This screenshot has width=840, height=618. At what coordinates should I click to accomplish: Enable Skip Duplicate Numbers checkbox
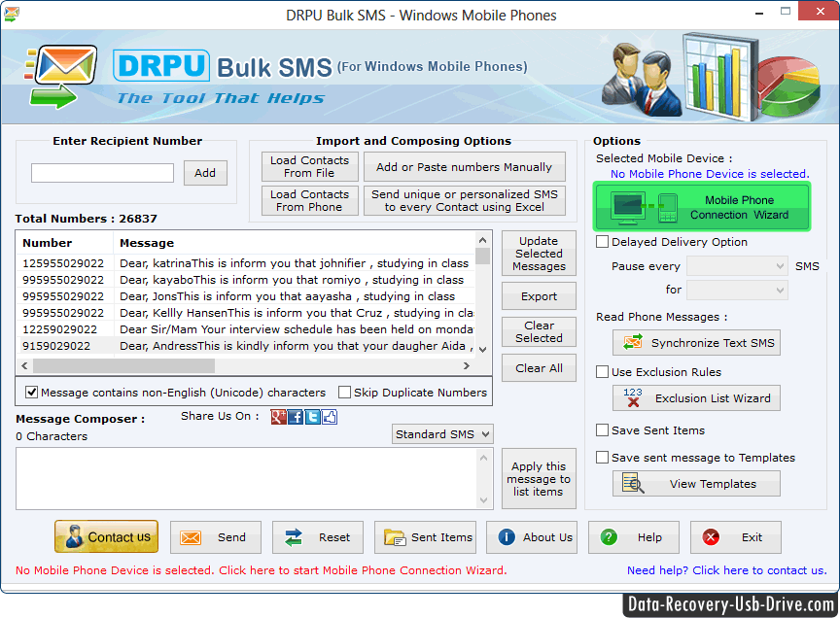pyautogui.click(x=344, y=393)
